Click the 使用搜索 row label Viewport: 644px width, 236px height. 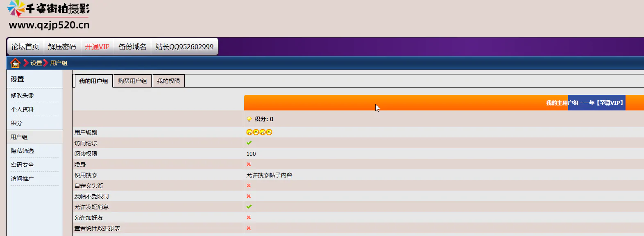86,175
